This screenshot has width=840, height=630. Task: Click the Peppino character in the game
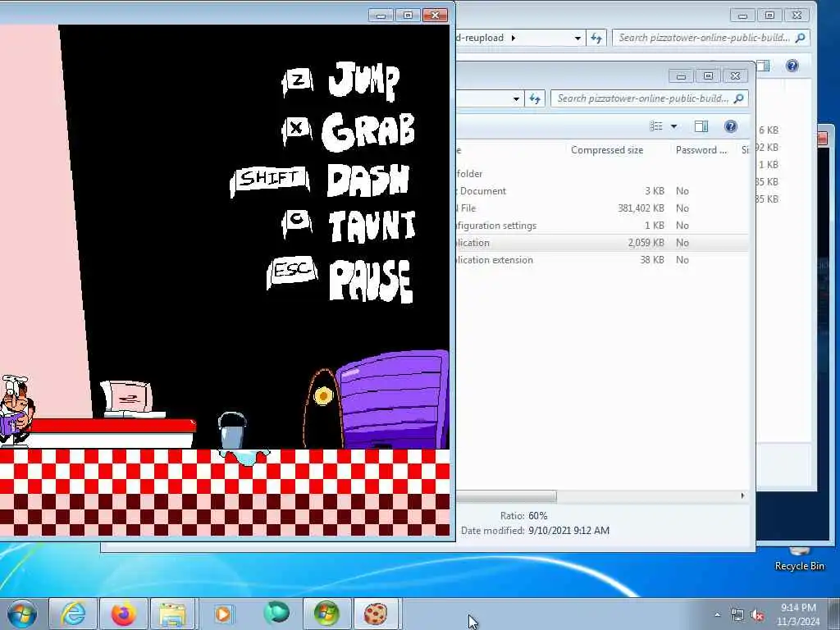tap(16, 410)
